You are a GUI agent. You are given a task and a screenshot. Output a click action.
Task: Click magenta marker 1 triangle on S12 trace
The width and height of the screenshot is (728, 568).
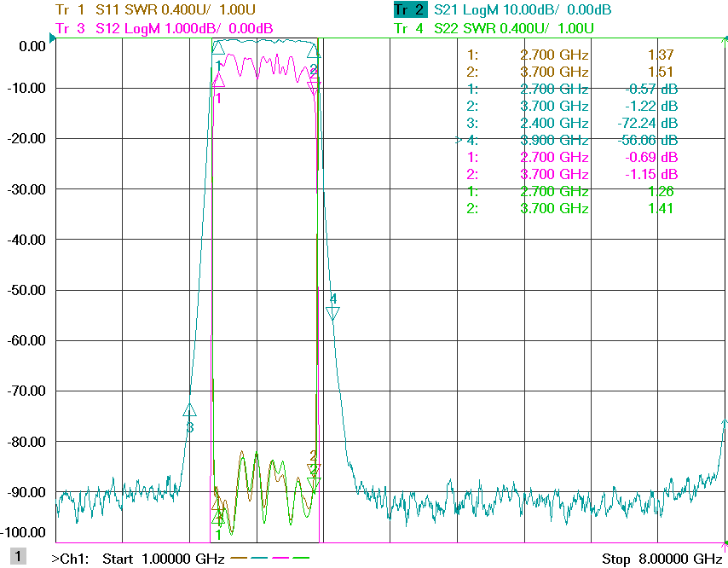point(219,80)
